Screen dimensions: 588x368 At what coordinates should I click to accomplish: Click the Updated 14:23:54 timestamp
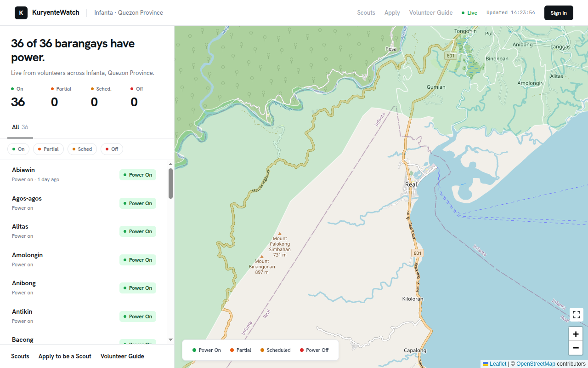pyautogui.click(x=511, y=13)
